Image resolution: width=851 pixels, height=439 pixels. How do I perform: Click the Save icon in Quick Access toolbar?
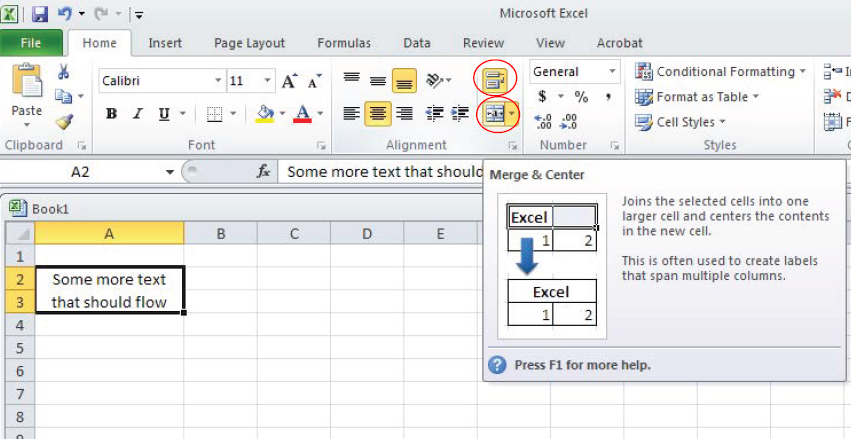[x=40, y=14]
